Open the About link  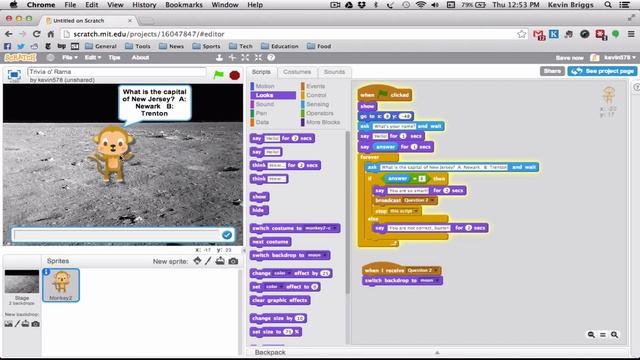tap(140, 58)
